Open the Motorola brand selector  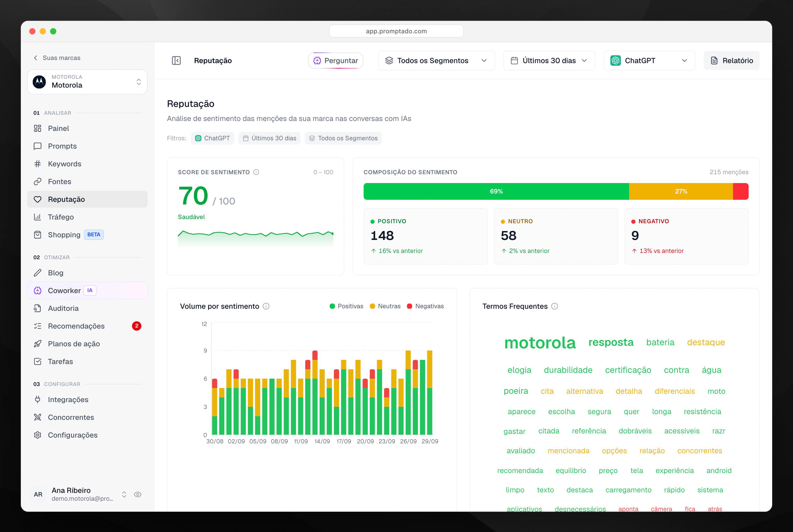87,82
